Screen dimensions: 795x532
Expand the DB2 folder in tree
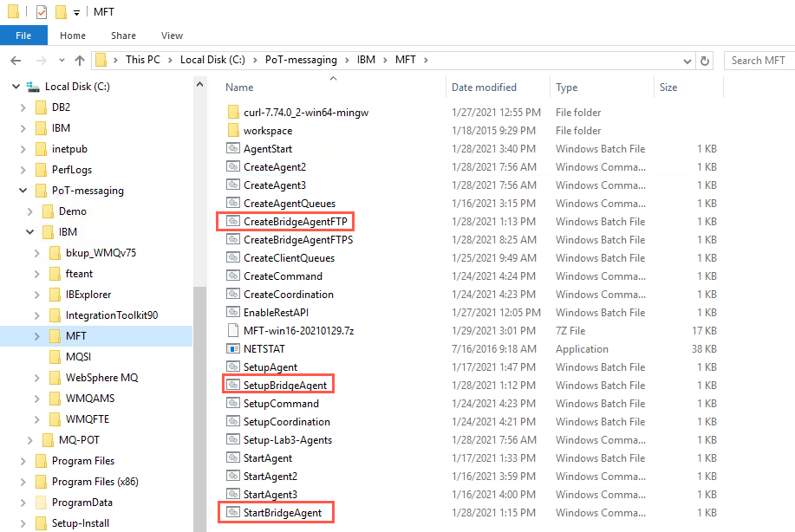[x=23, y=107]
